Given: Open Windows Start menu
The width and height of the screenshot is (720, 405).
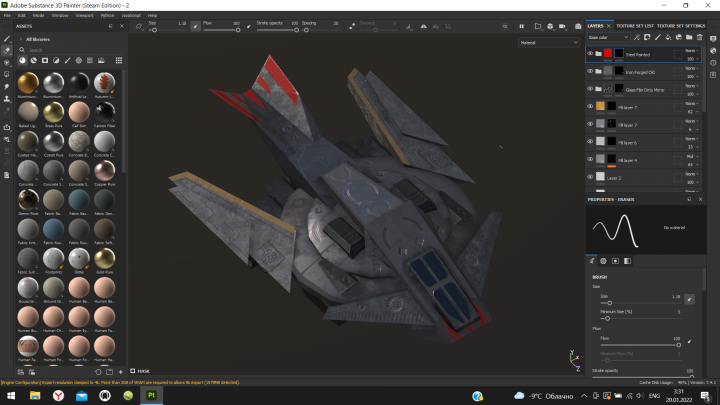Looking at the screenshot, I should tap(11, 396).
